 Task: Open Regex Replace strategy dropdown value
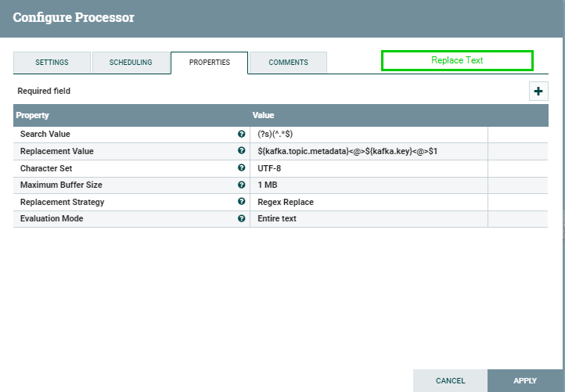click(368, 202)
